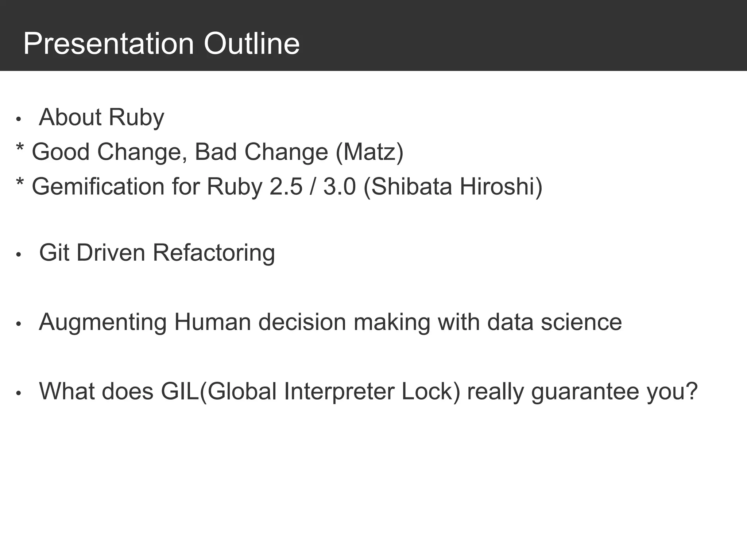Click the Presentation Outline slide title
The height and width of the screenshot is (560, 747).
[x=161, y=44]
